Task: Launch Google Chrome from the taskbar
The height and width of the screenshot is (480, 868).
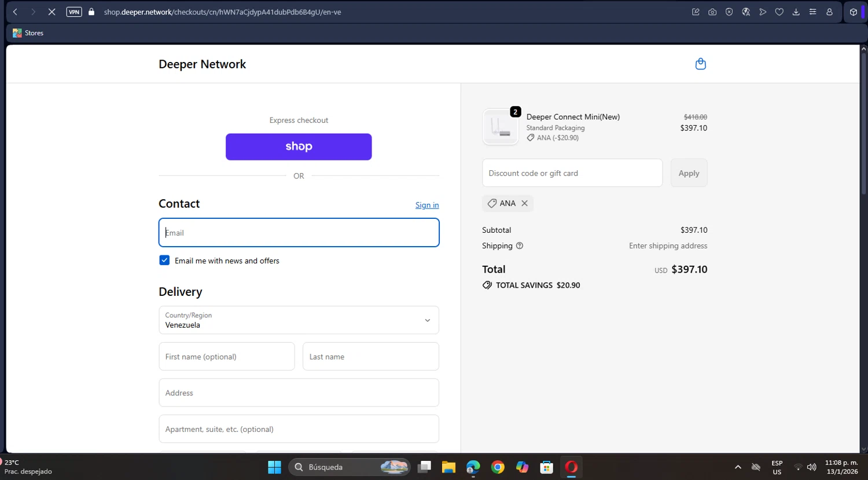Action: (x=498, y=467)
